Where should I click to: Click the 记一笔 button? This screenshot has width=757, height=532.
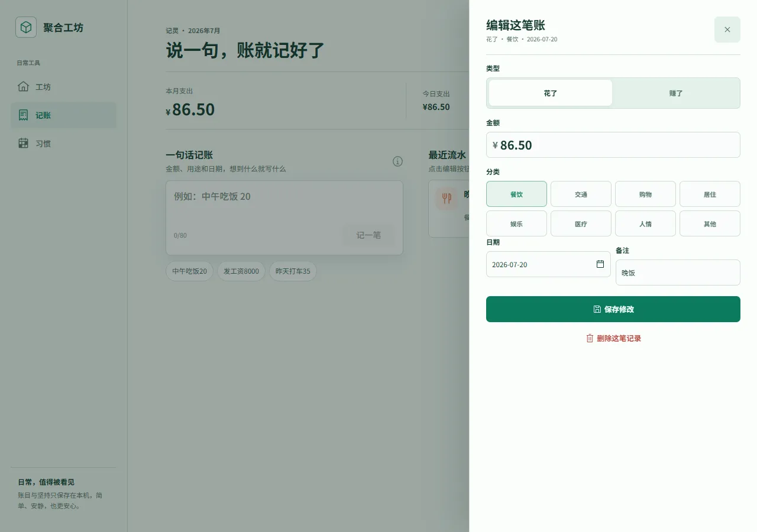(x=368, y=235)
